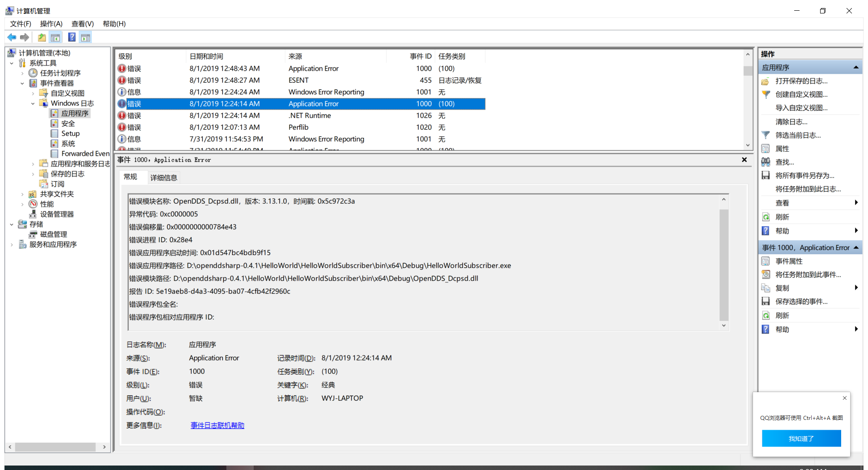The width and height of the screenshot is (868, 470).
Task: Refresh the 应用程序 log via refresh icon
Action: (766, 217)
